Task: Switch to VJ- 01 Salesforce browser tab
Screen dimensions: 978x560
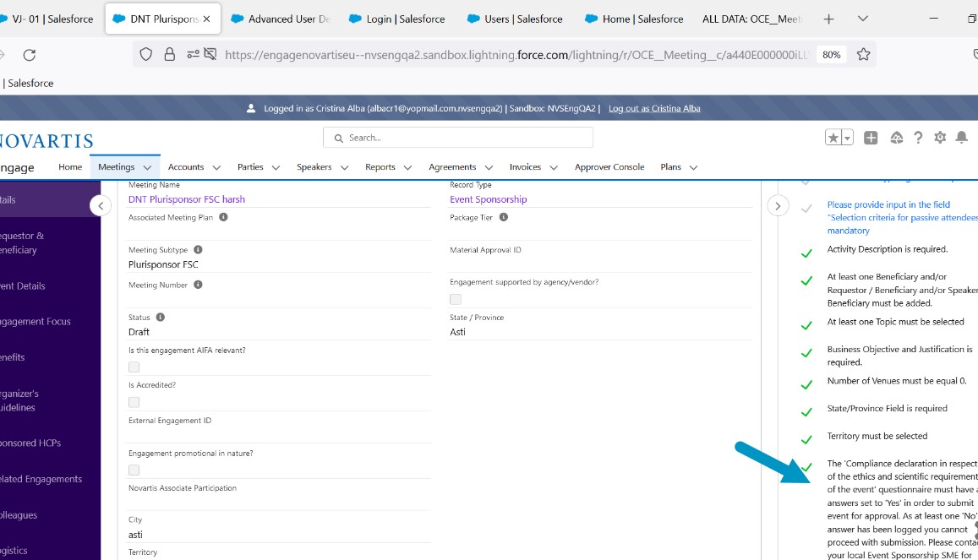Action: coord(47,19)
